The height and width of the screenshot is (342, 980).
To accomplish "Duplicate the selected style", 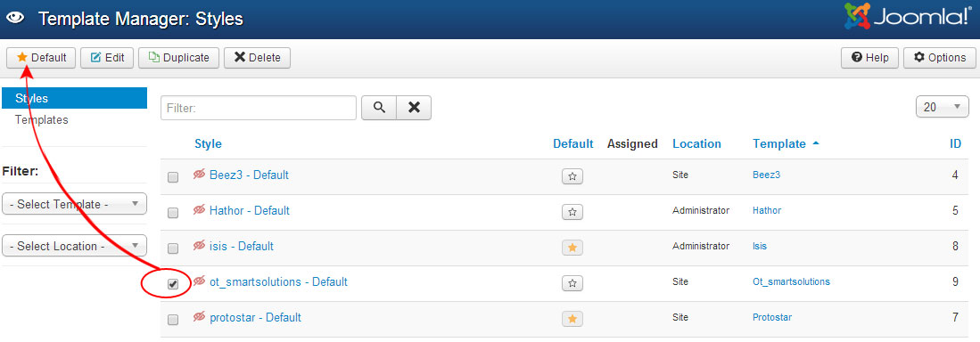I will point(178,57).
